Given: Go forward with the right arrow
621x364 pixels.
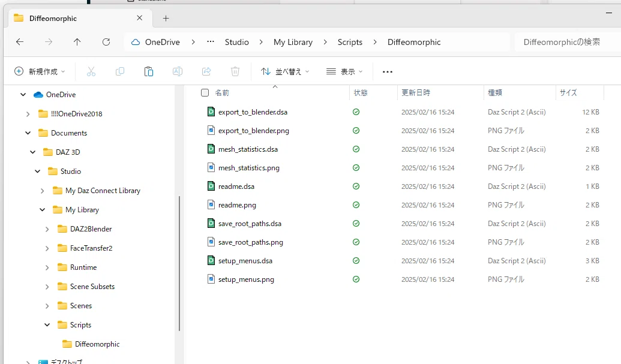Looking at the screenshot, I should point(49,42).
